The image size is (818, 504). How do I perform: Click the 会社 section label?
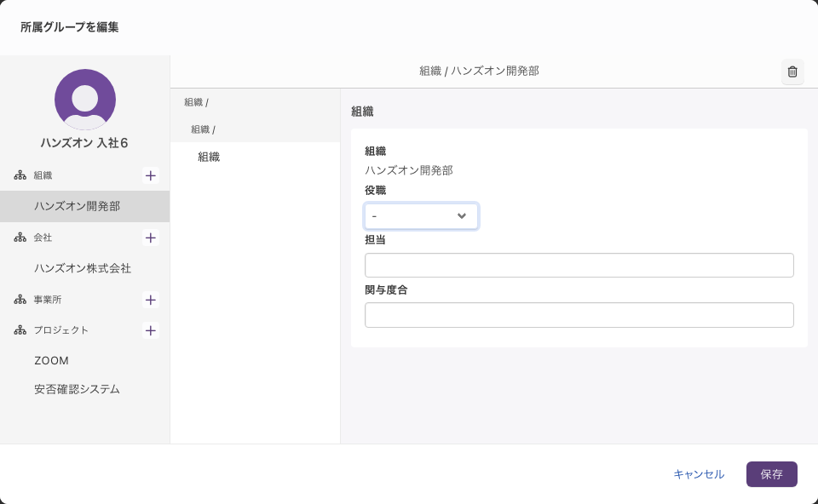43,238
